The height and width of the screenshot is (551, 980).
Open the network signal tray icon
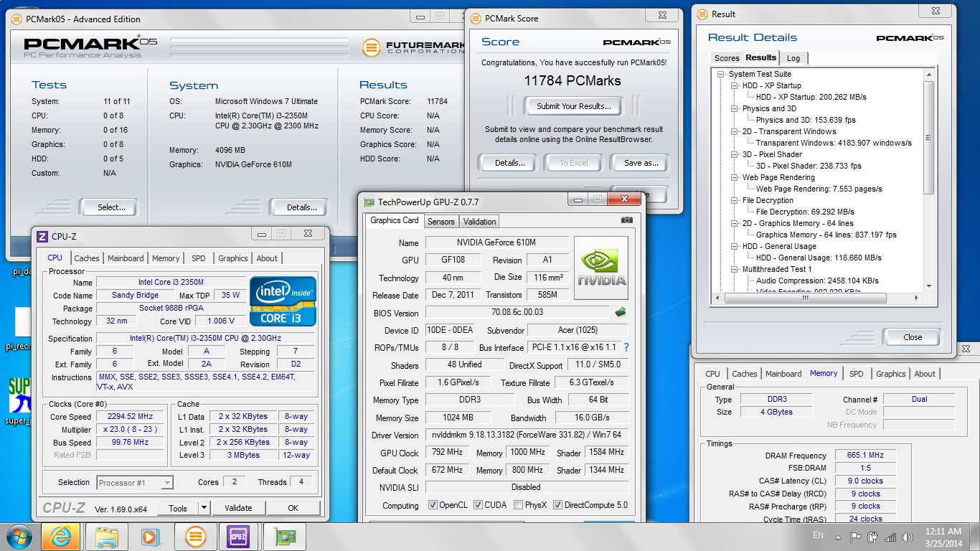click(x=890, y=537)
